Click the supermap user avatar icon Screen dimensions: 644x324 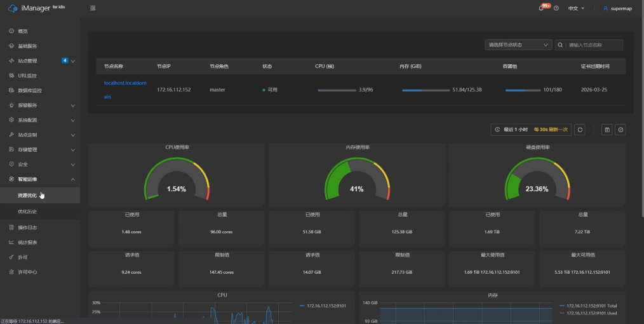pyautogui.click(x=605, y=8)
